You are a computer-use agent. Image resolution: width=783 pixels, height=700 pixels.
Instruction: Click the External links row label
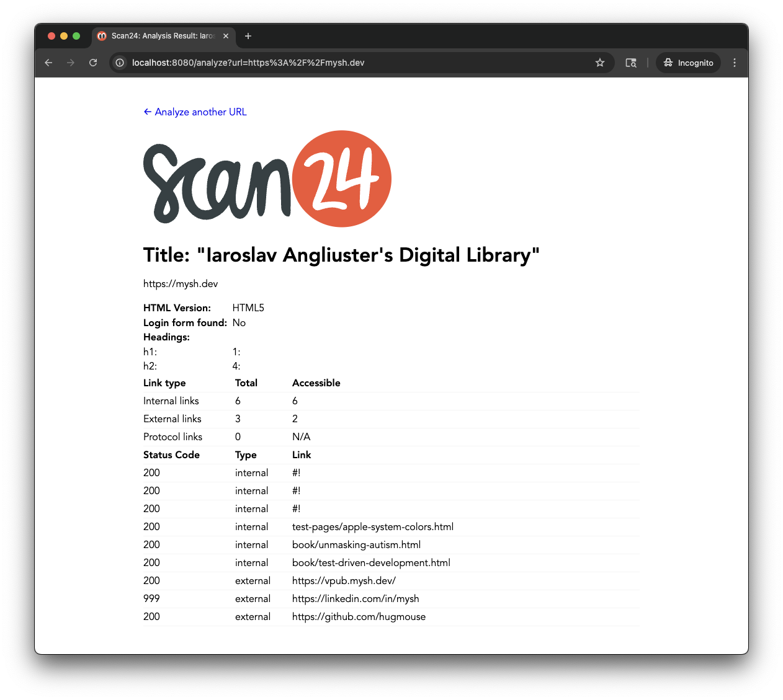[172, 419]
